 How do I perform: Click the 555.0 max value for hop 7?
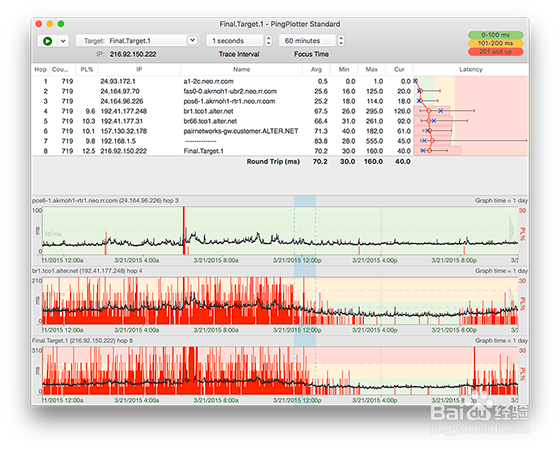coord(374,141)
